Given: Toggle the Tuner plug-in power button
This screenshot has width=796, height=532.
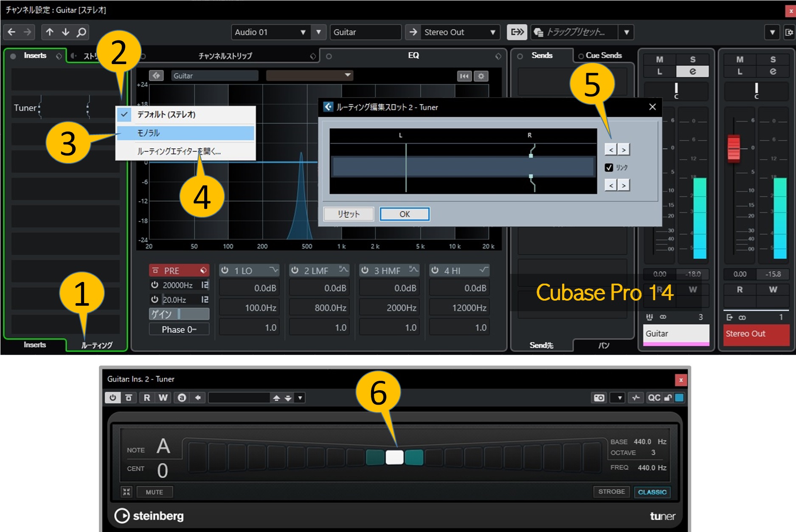Looking at the screenshot, I should coord(113,398).
